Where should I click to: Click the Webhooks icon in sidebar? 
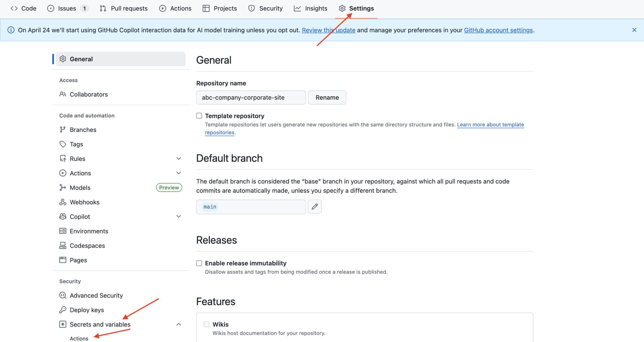[63, 202]
